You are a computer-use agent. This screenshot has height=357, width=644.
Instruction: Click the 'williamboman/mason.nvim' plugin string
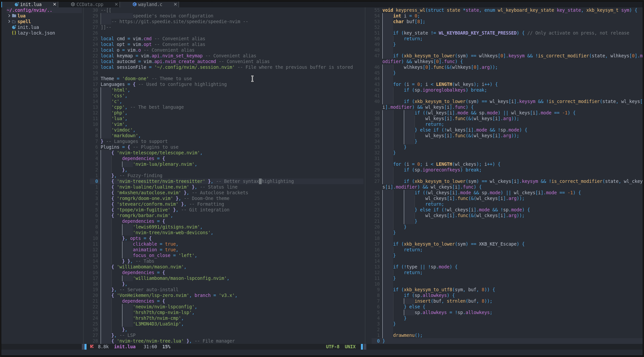pos(150,267)
